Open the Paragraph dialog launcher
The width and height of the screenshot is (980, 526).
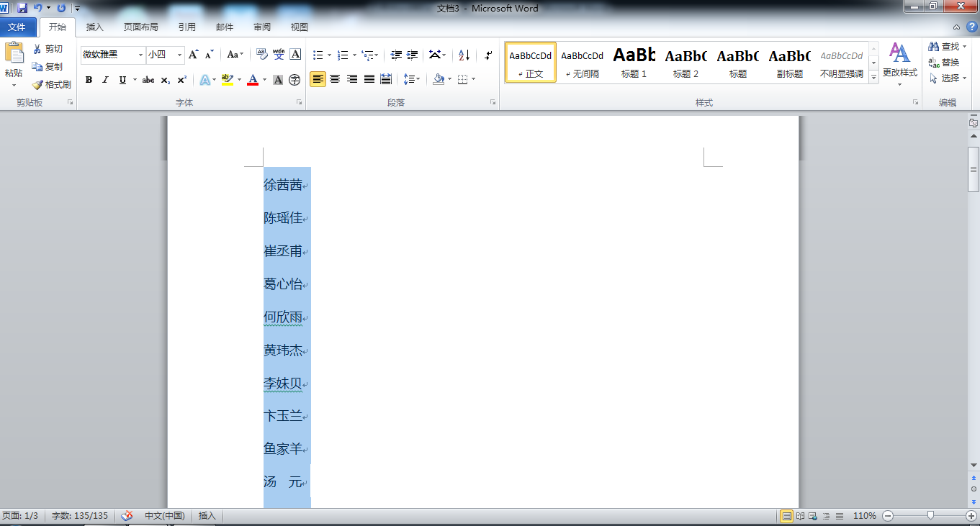[x=493, y=103]
